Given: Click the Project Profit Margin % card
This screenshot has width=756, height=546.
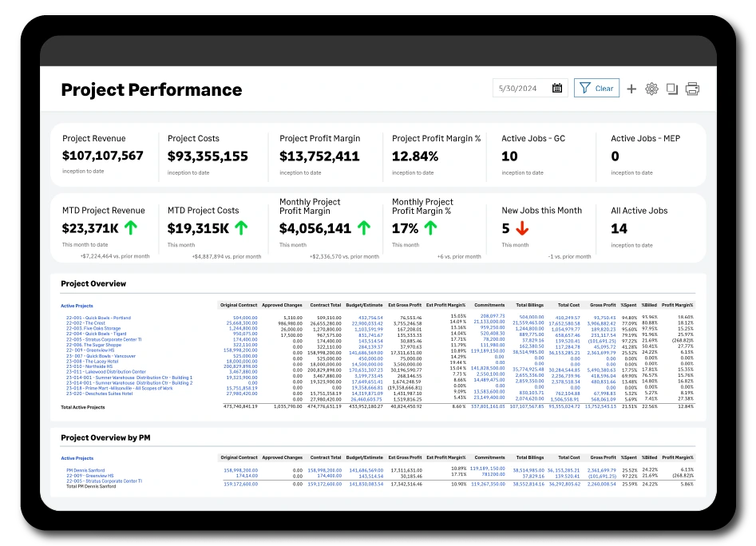Looking at the screenshot, I should (x=437, y=155).
